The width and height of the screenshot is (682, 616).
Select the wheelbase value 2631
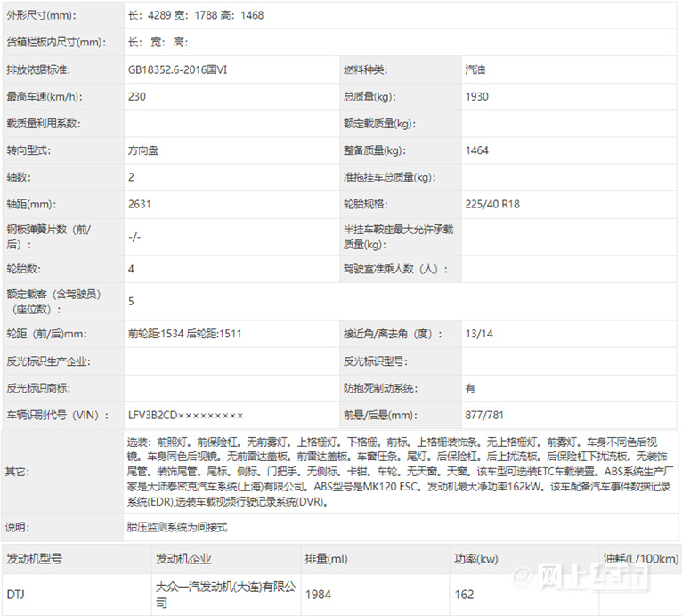[139, 205]
